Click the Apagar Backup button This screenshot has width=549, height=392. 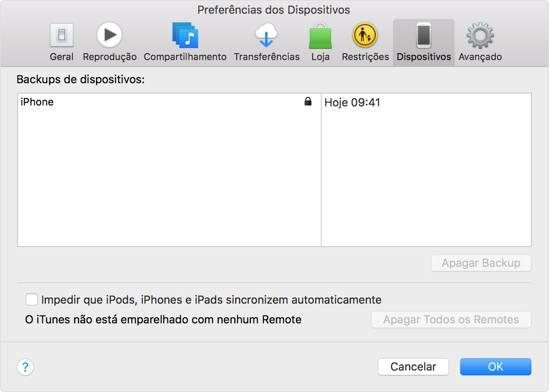[x=481, y=263]
